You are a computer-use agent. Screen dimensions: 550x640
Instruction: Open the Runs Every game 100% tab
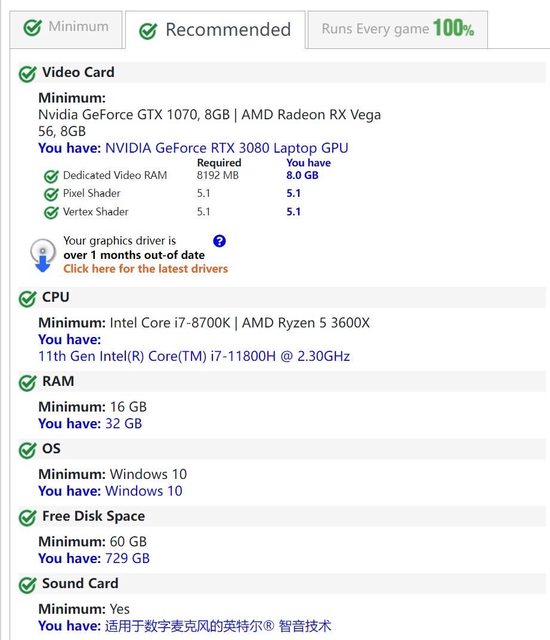click(x=397, y=29)
